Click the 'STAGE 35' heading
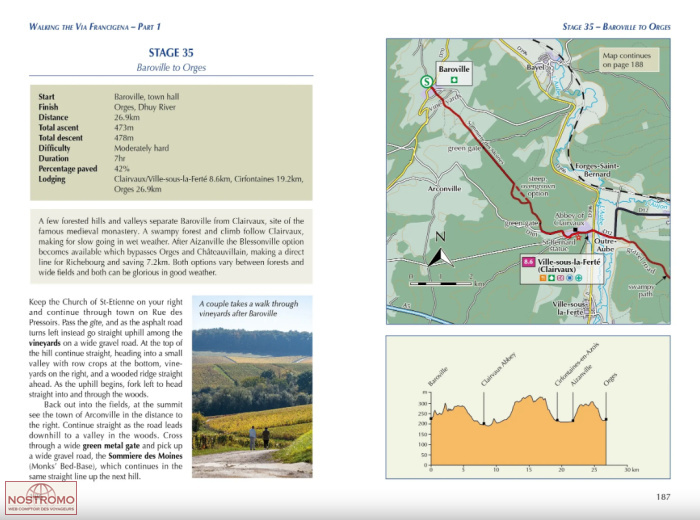 tap(171, 53)
